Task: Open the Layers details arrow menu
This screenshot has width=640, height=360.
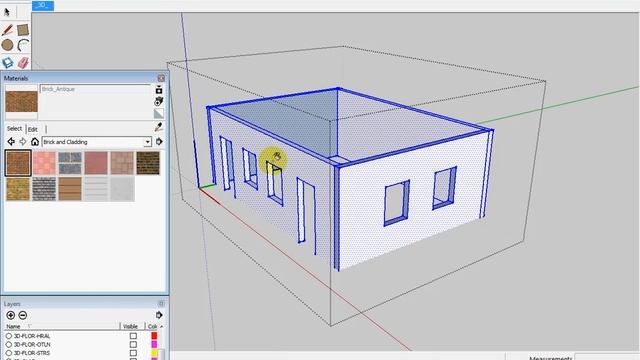Action: click(159, 315)
